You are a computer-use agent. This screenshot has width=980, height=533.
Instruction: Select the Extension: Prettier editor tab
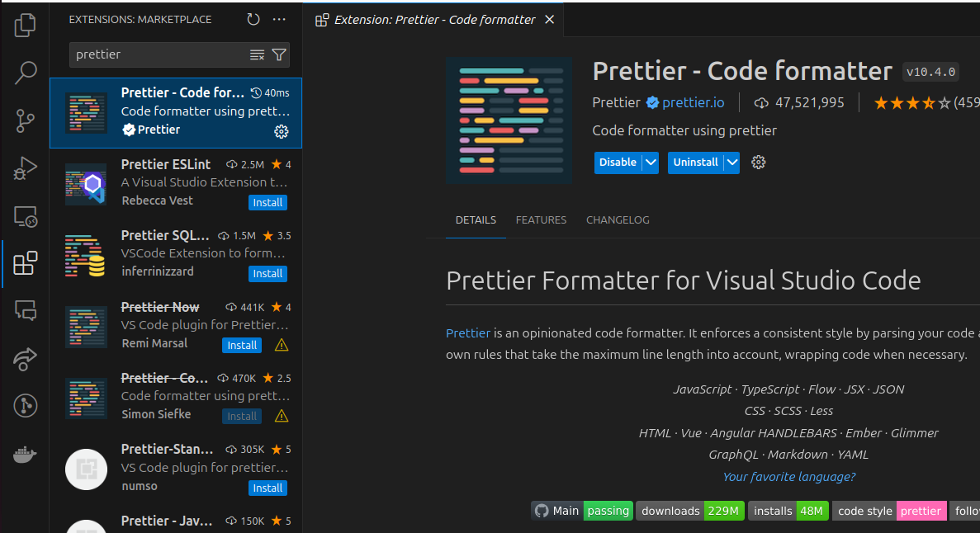[x=433, y=20]
